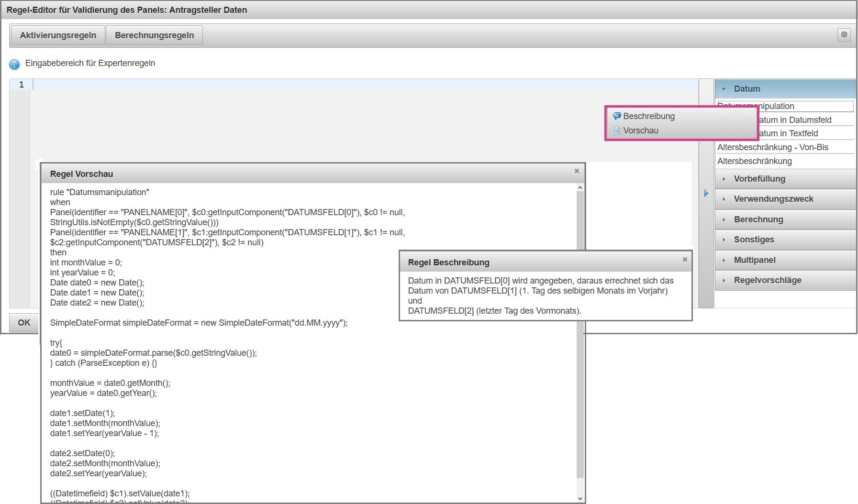Expand the Vorbefüllung section
Viewport: 858px width, 504px height.
point(759,179)
